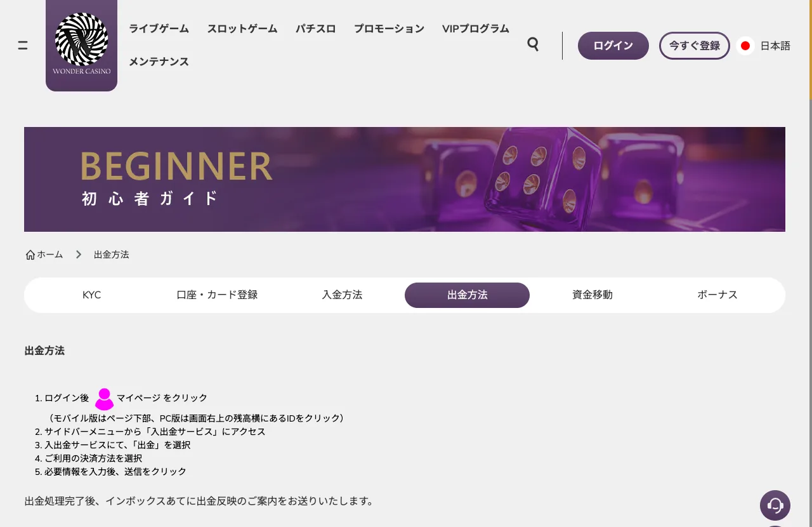812x527 pixels.
Task: Open the 日本語 language selector
Action: point(775,46)
